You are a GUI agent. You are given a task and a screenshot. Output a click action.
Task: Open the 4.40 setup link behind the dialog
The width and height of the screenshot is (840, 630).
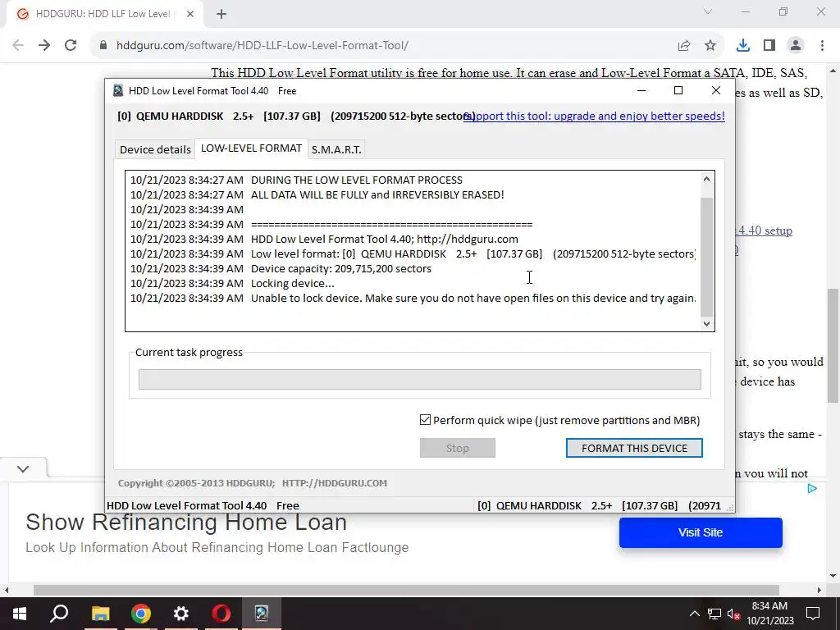(x=765, y=231)
